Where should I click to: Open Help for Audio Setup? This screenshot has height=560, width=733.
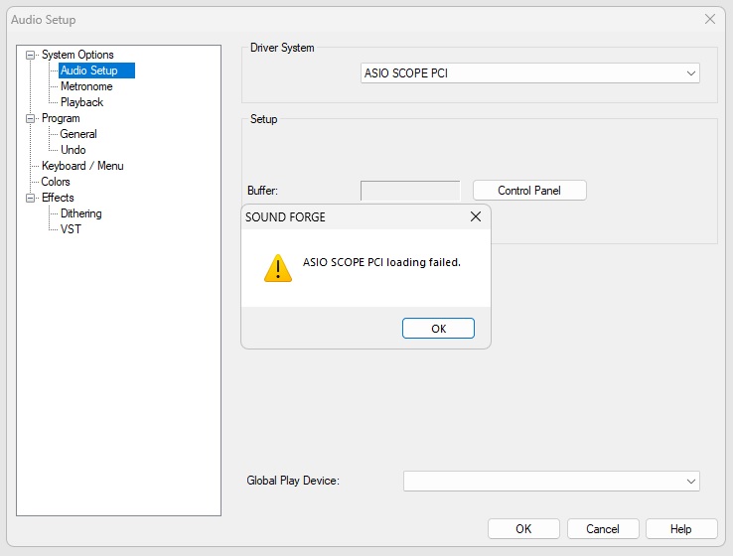[x=681, y=529]
